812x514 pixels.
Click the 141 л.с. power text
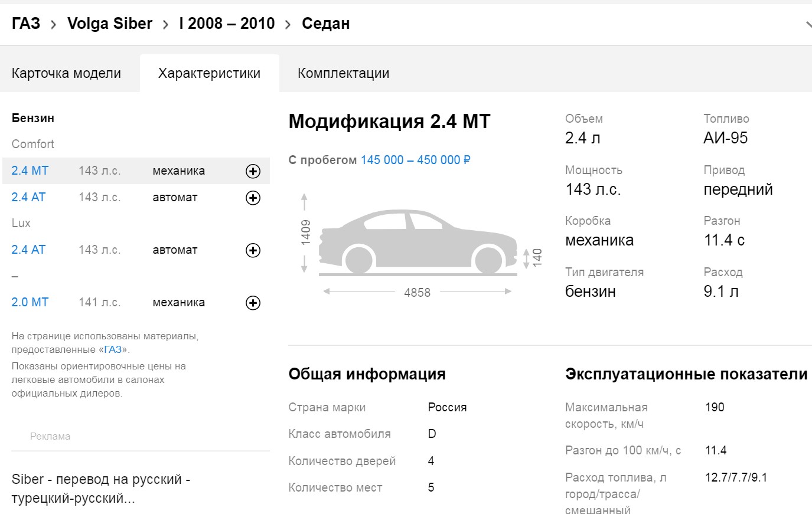[x=100, y=302]
